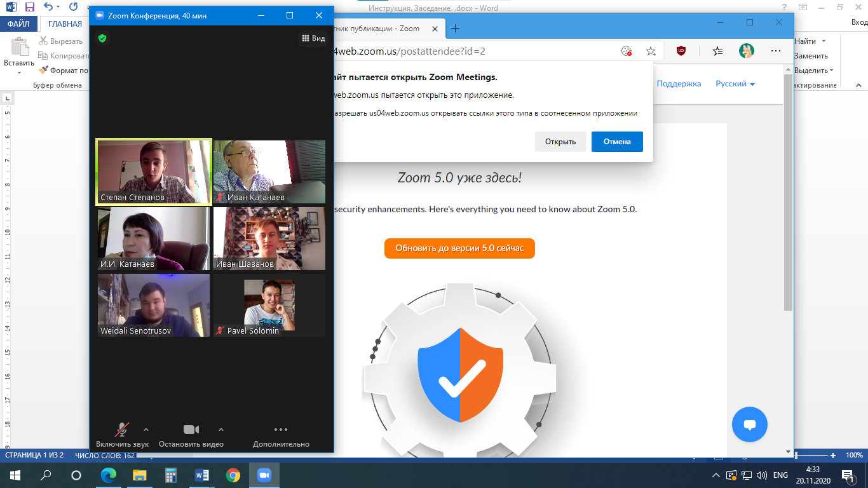Screen dimensions: 868x488
Task: Open the uBlock Origin extension icon
Action: (681, 51)
